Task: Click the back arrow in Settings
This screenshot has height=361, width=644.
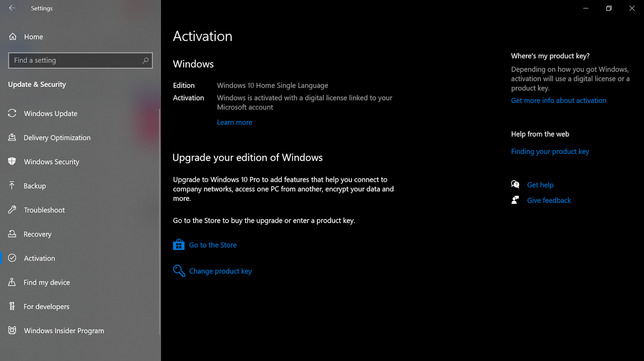Action: click(12, 8)
